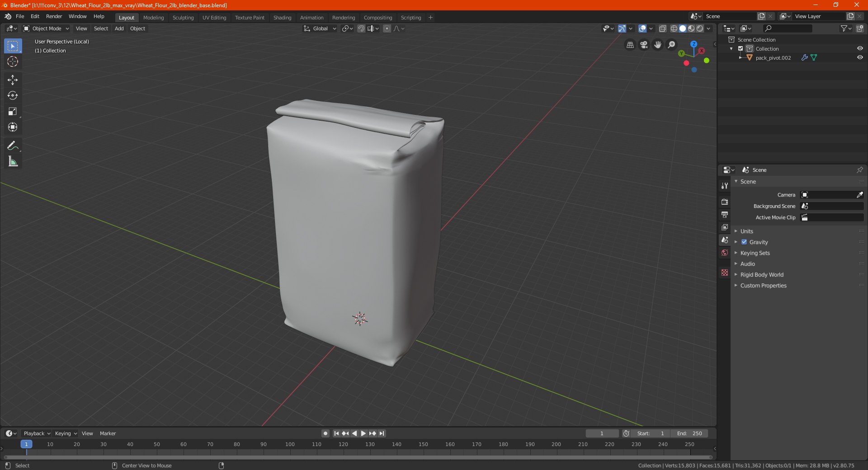The height and width of the screenshot is (470, 868).
Task: Click the zoom magnifier viewport gizmo
Action: [672, 45]
